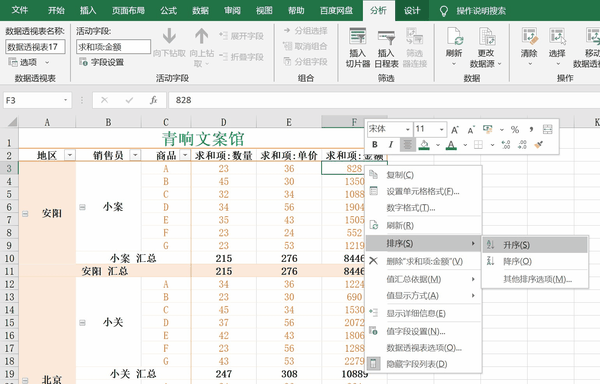Viewport: 600px width, 384px height.
Task: Click the format painter brush icon
Action: (539, 145)
